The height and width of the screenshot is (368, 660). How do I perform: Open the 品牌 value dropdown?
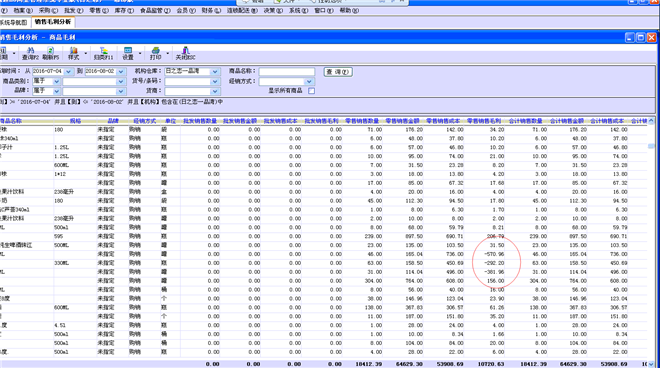click(121, 91)
